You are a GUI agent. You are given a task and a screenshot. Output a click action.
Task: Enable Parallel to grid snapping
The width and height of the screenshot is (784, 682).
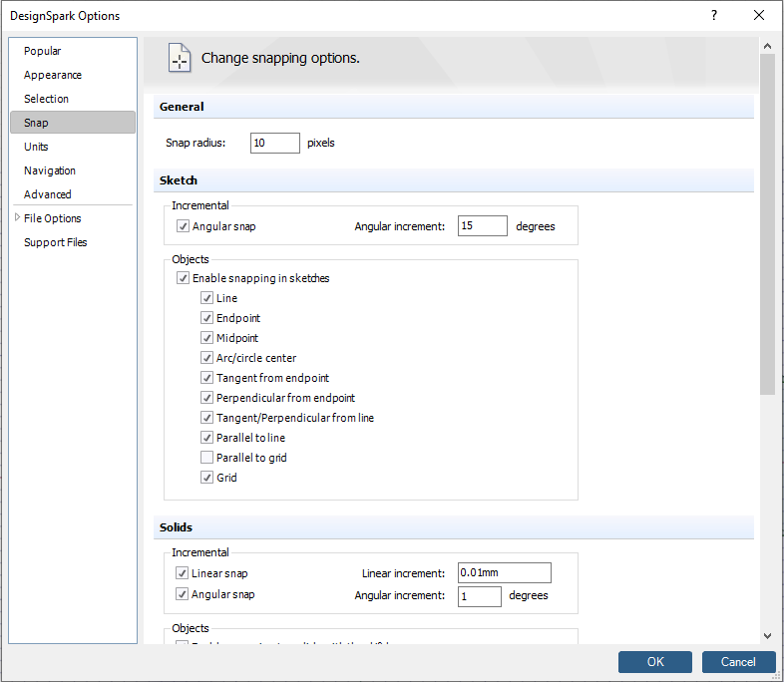pyautogui.click(x=206, y=458)
